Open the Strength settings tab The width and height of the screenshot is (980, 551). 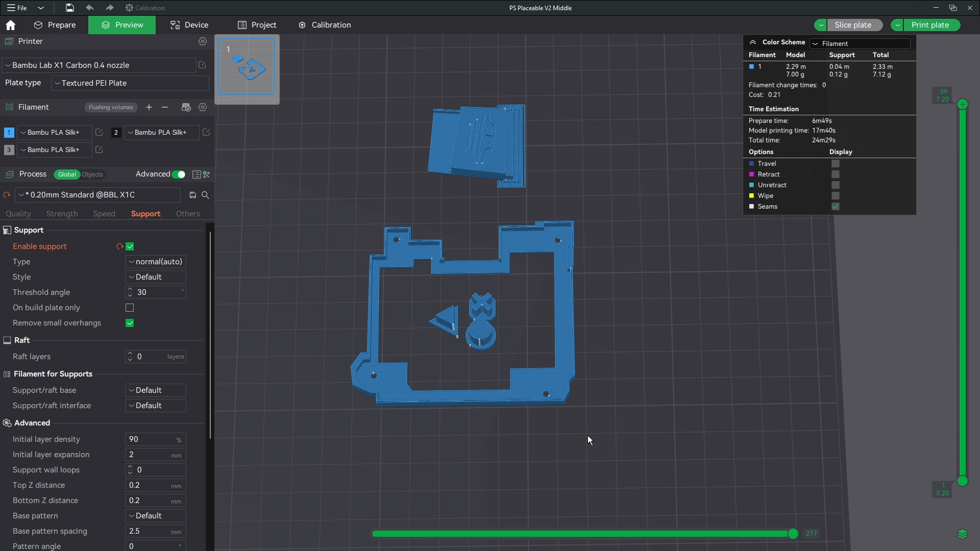point(62,214)
